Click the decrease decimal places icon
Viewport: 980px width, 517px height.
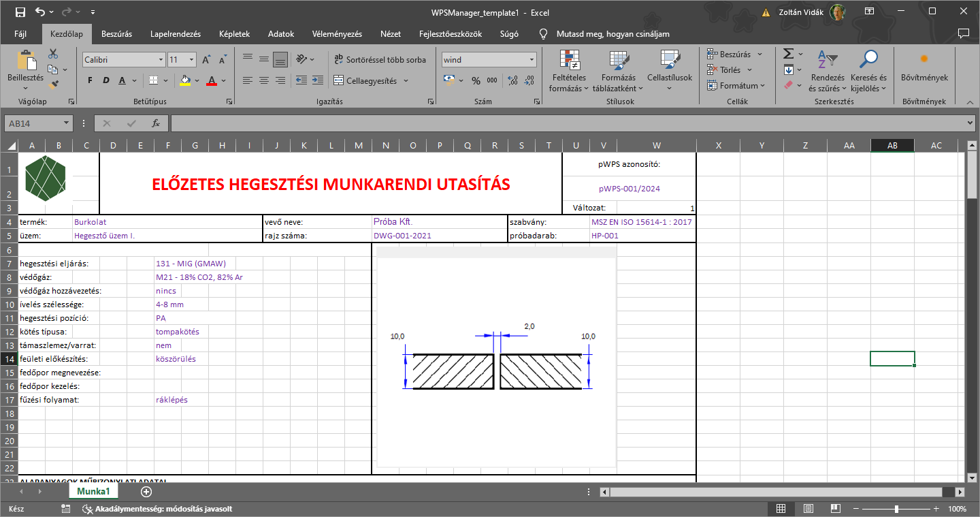click(529, 80)
